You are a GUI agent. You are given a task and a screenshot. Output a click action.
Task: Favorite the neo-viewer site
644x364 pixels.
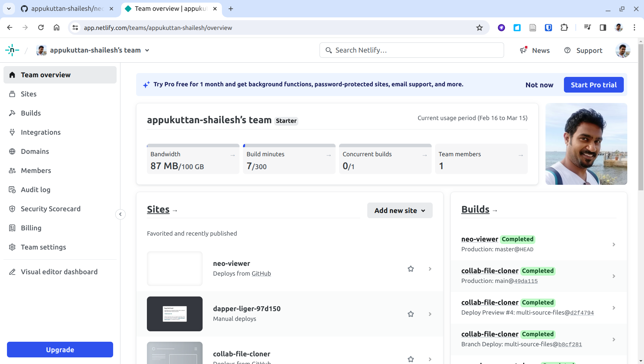(410, 268)
